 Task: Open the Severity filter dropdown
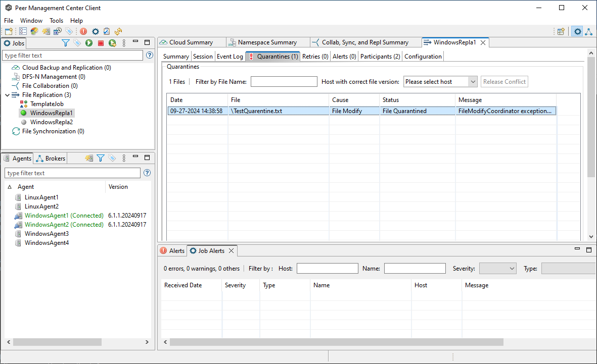click(x=497, y=269)
